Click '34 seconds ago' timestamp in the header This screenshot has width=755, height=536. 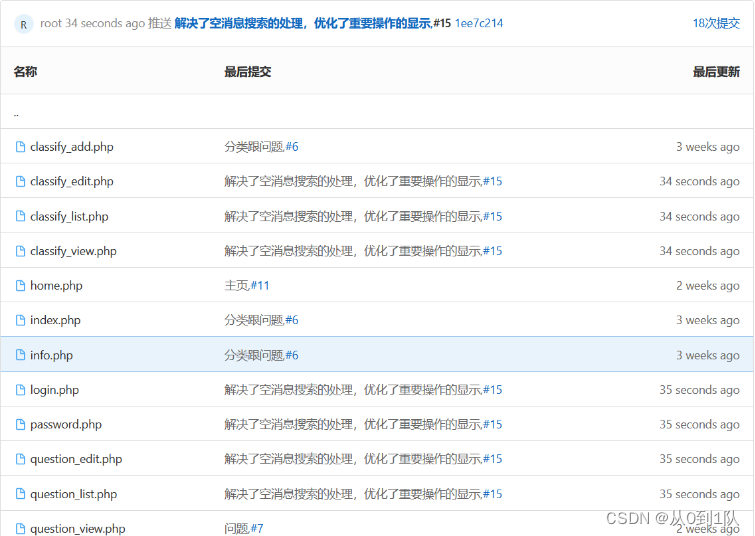click(x=105, y=23)
